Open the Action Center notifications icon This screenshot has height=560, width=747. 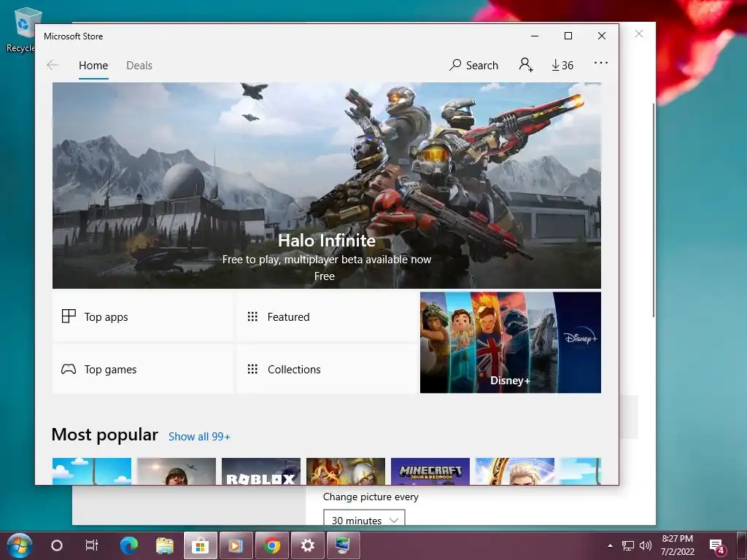[717, 547]
